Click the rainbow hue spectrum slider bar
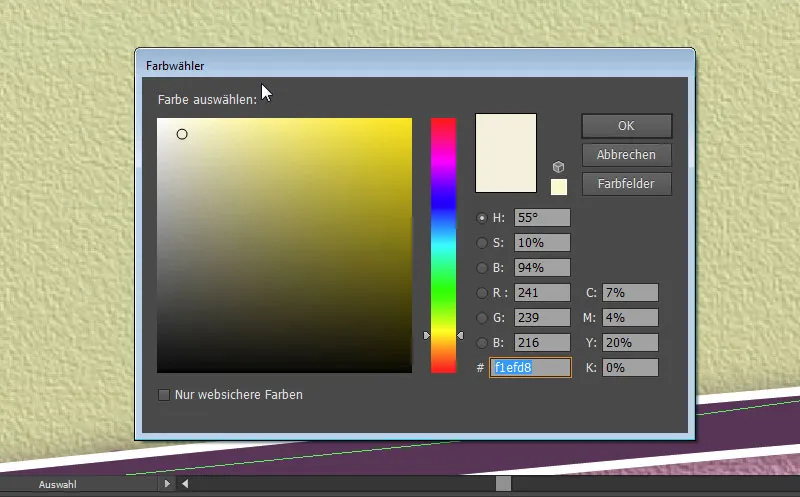This screenshot has width=800, height=497. click(443, 245)
